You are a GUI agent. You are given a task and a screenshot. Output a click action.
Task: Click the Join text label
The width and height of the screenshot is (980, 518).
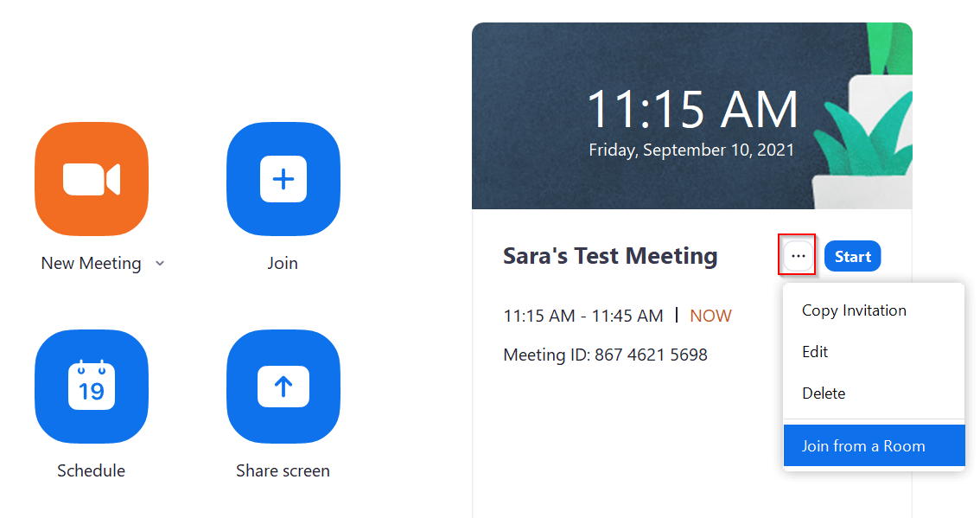(283, 264)
